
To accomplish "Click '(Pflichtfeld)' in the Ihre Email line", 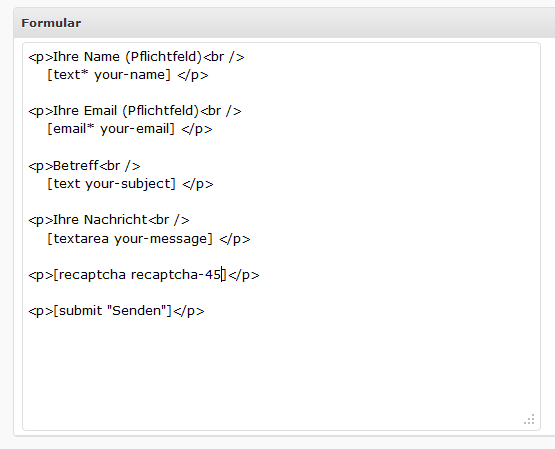I will tap(161, 111).
